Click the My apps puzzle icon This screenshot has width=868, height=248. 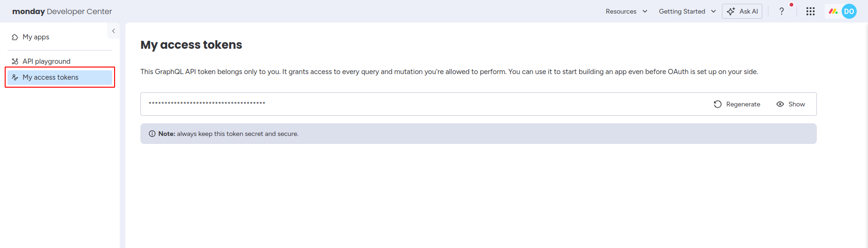pyautogui.click(x=15, y=37)
